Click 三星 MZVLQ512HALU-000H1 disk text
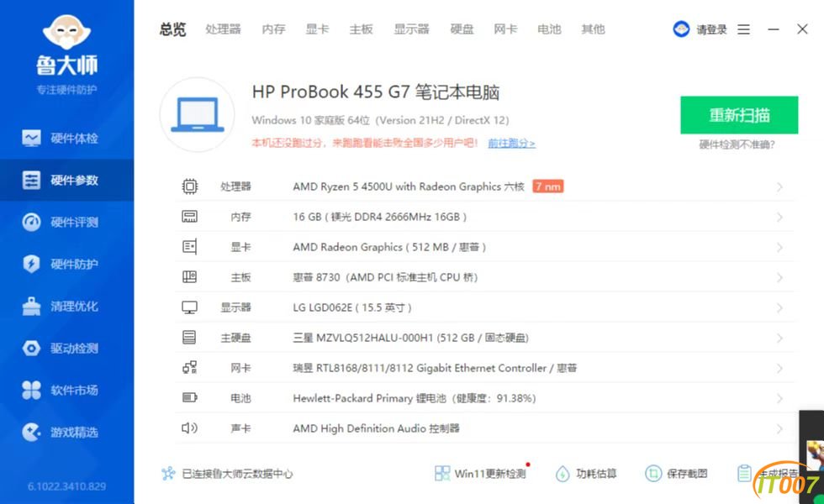Image resolution: width=824 pixels, height=504 pixels. [x=411, y=338]
